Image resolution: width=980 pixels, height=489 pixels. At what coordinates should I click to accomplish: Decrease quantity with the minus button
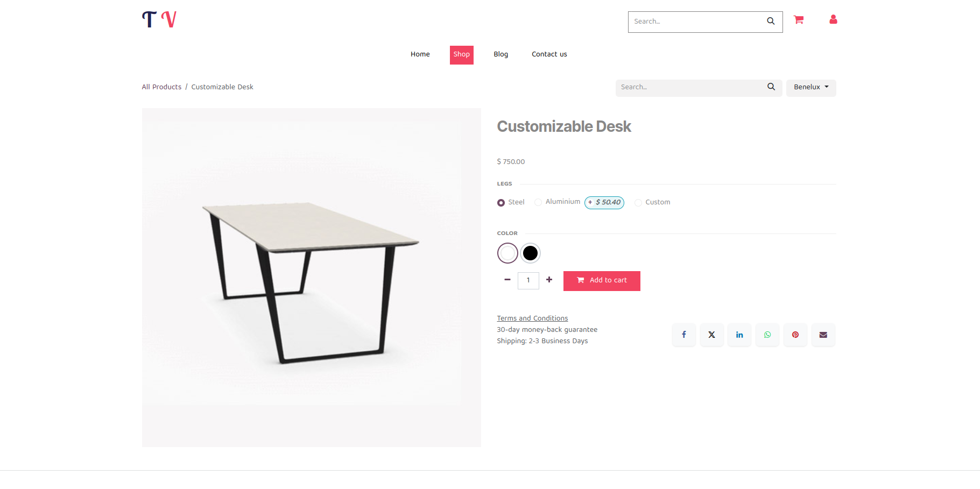coord(507,280)
